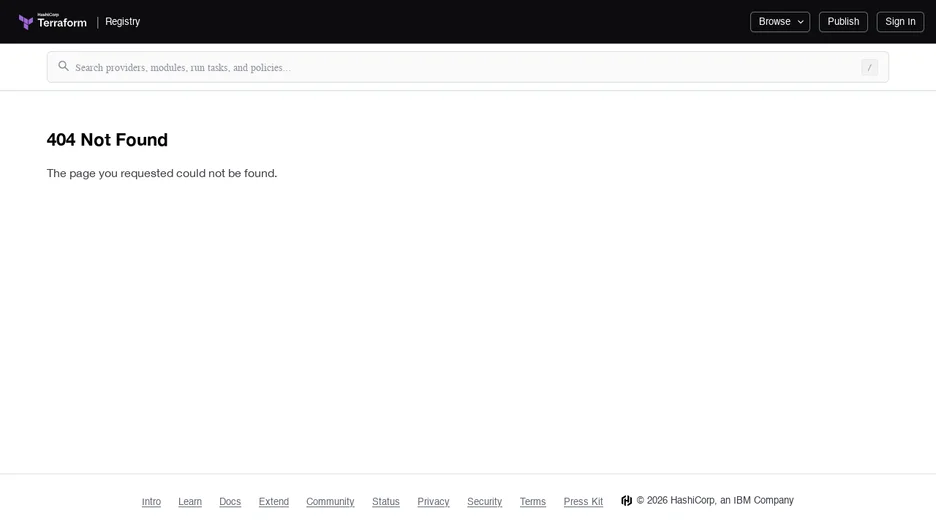936x527 pixels.
Task: Click the Publish button
Action: [x=843, y=21]
